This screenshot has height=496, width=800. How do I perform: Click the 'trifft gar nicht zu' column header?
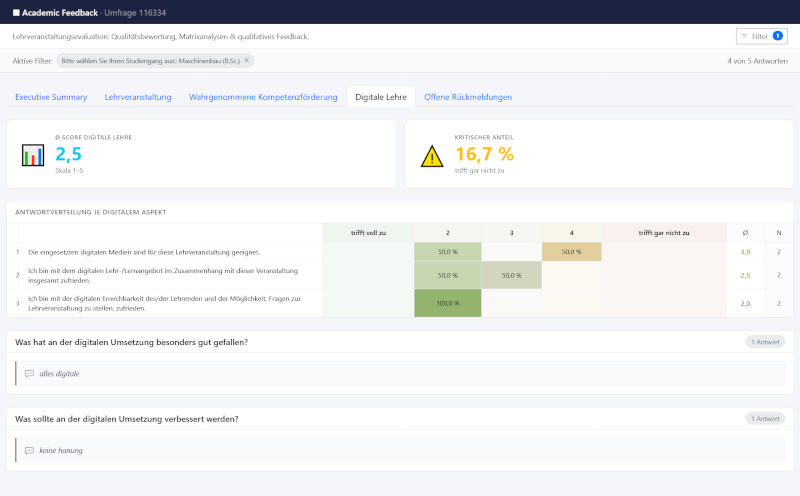[664, 233]
